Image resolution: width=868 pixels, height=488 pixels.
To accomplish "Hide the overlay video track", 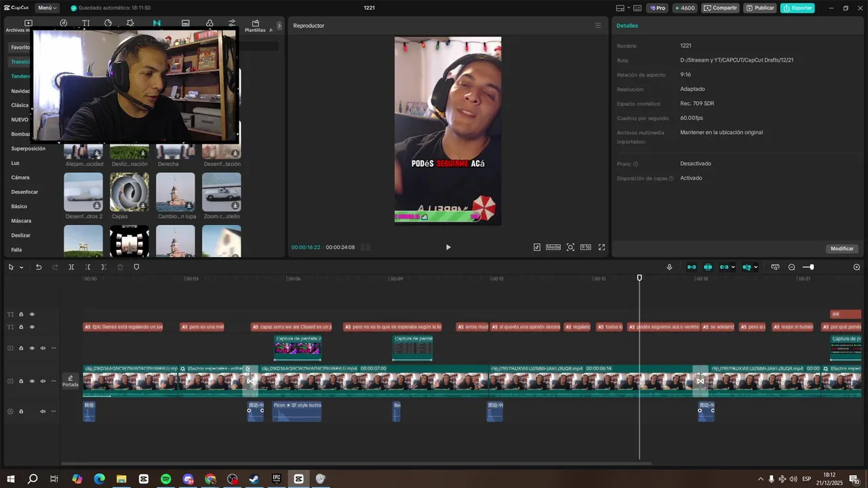I will (x=32, y=348).
